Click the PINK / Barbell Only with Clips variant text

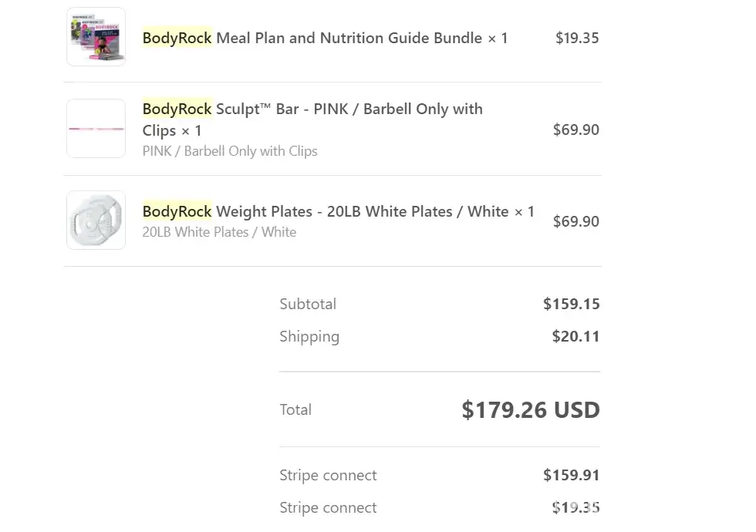click(230, 151)
